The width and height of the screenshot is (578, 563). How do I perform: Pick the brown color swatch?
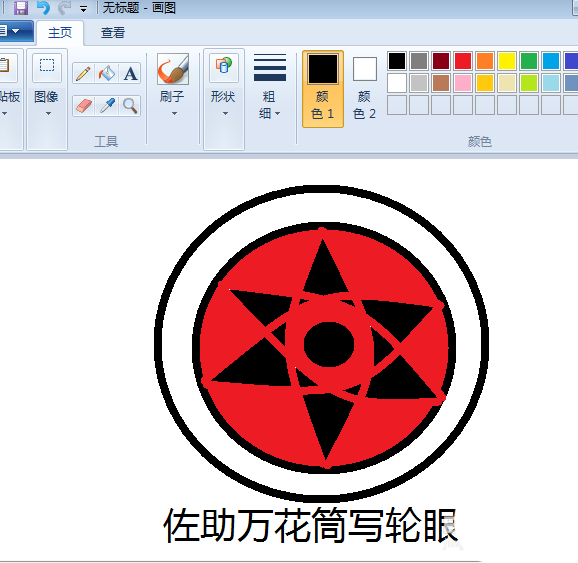pyautogui.click(x=441, y=83)
